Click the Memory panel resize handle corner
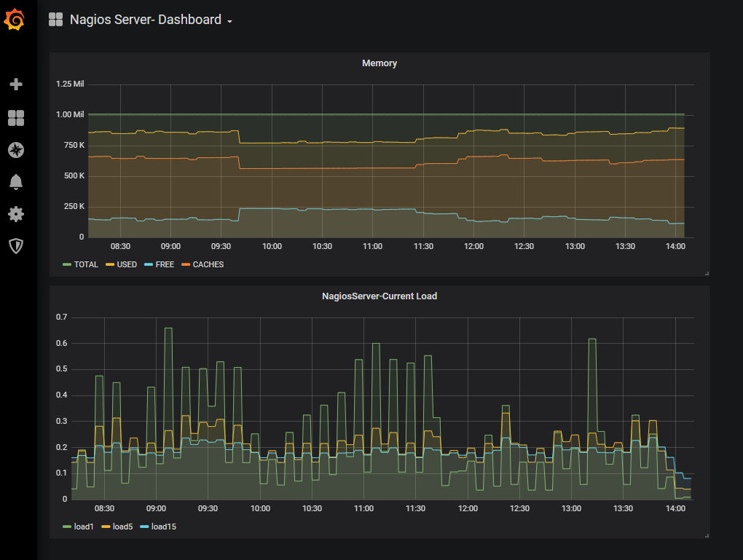Viewport: 743px width, 560px height. tap(707, 273)
